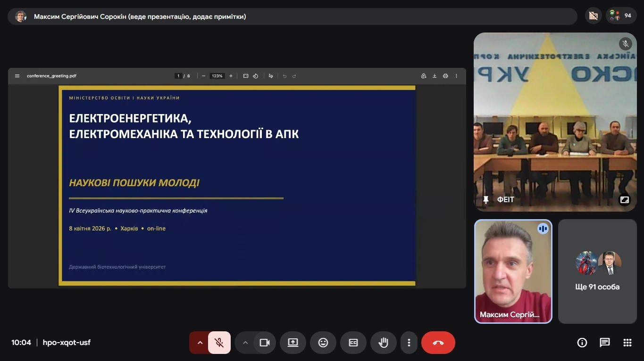Raise your hand in the meeting
This screenshot has height=361, width=644.
(x=383, y=343)
